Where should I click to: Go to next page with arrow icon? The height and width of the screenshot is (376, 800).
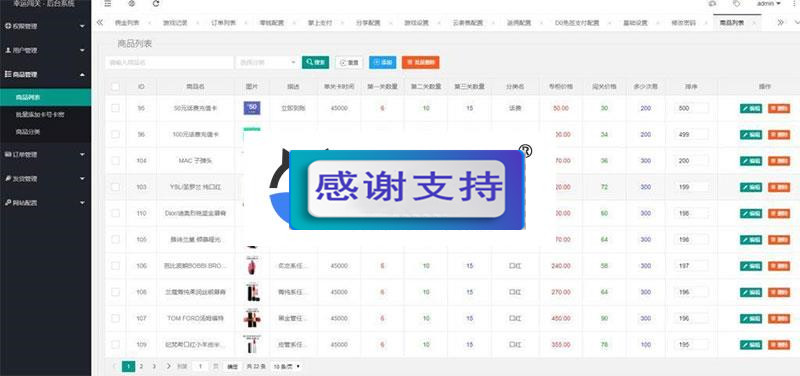(168, 366)
